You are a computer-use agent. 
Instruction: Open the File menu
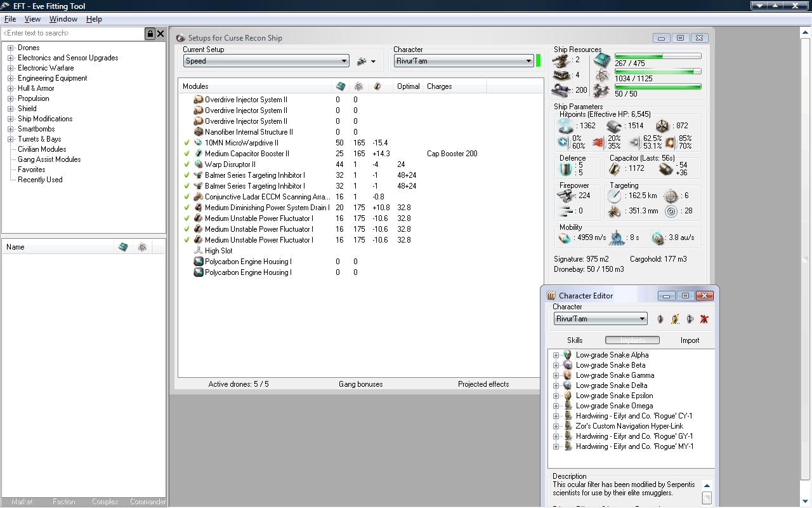point(10,19)
